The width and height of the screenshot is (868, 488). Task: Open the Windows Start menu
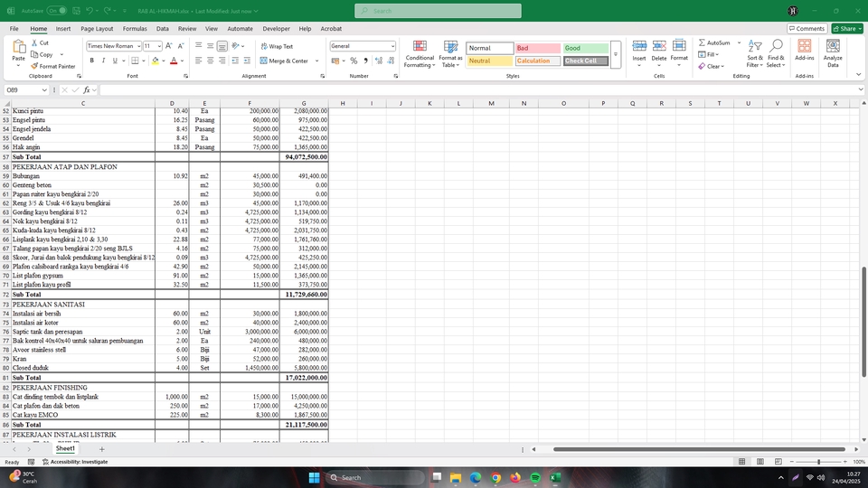314,477
